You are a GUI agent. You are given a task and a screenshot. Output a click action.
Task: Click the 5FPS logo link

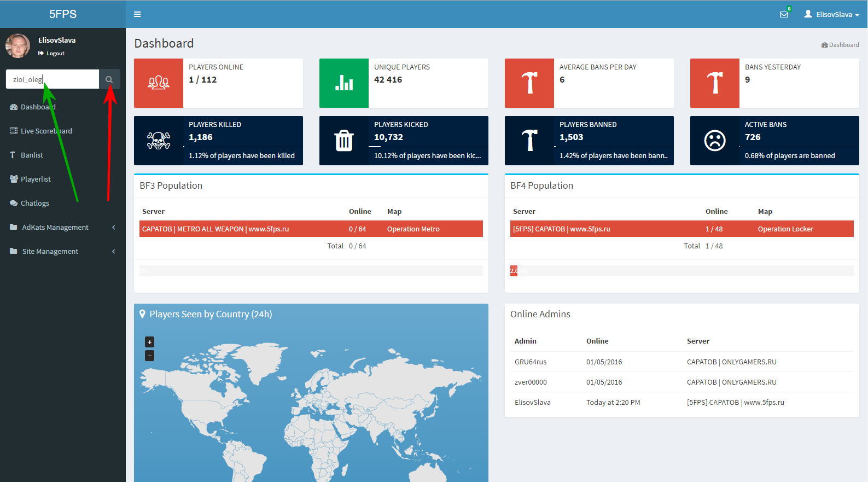[x=63, y=14]
